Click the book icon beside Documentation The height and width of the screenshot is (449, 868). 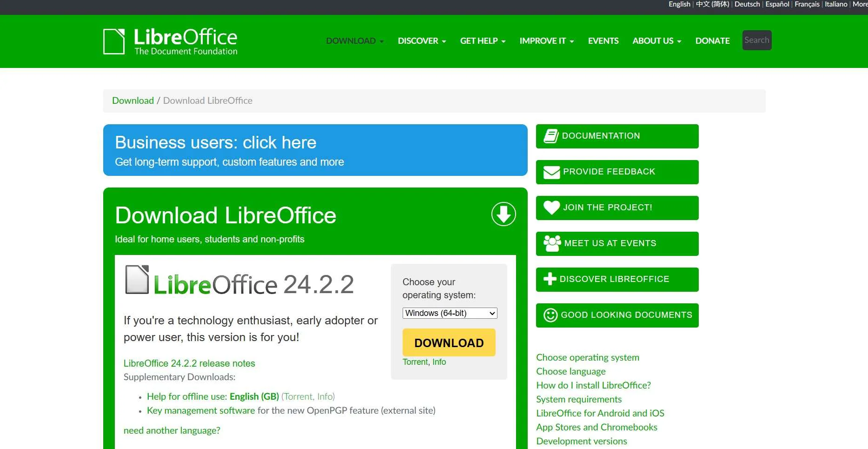(x=551, y=136)
